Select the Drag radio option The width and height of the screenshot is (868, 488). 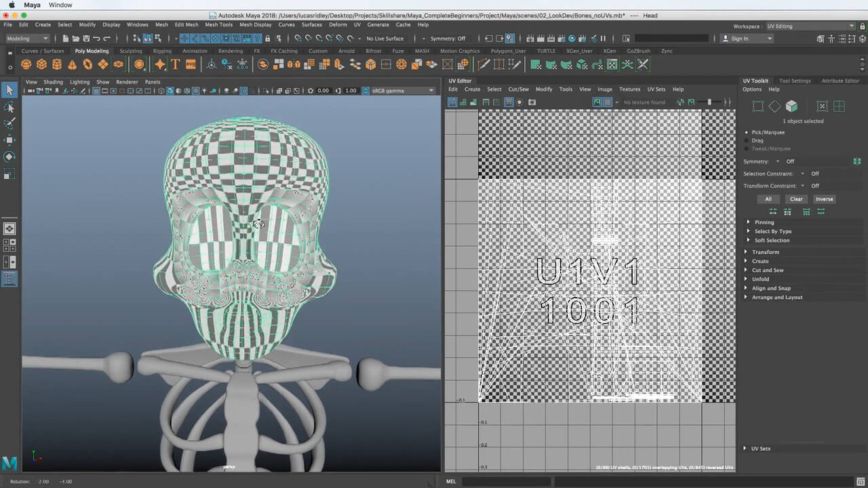point(747,140)
